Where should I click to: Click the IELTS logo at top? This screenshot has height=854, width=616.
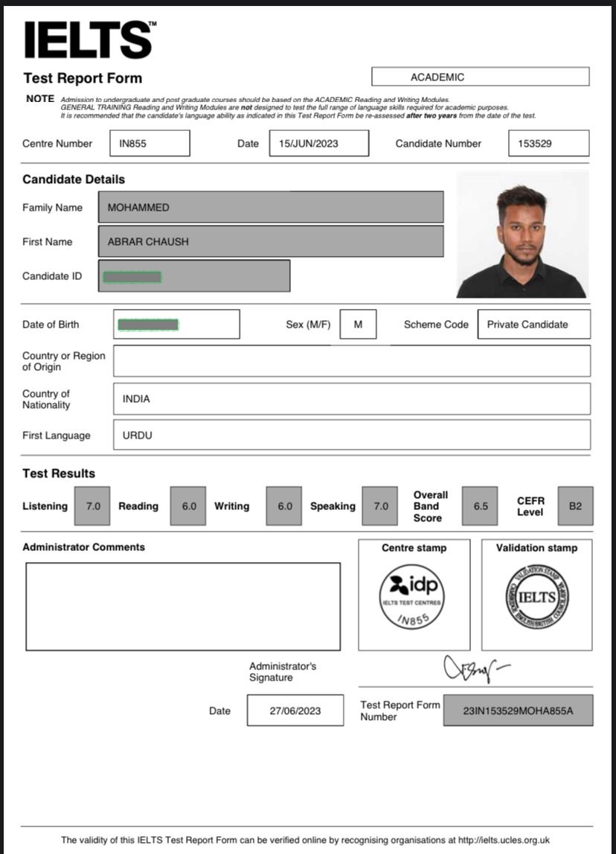point(90,40)
